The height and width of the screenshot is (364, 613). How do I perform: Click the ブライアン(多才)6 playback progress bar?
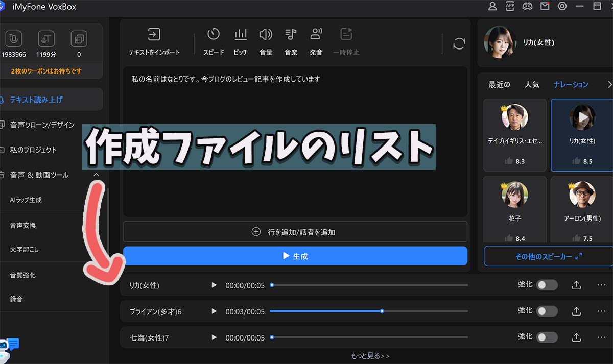pos(369,311)
